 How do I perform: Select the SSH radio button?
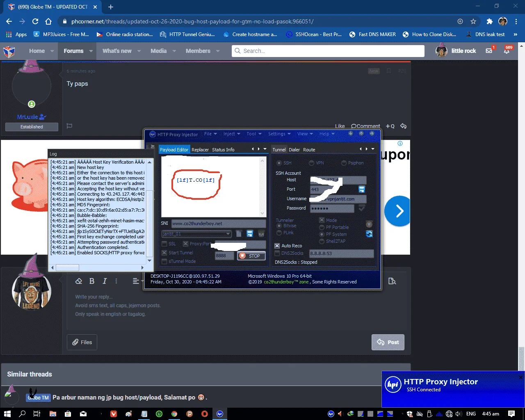point(279,163)
